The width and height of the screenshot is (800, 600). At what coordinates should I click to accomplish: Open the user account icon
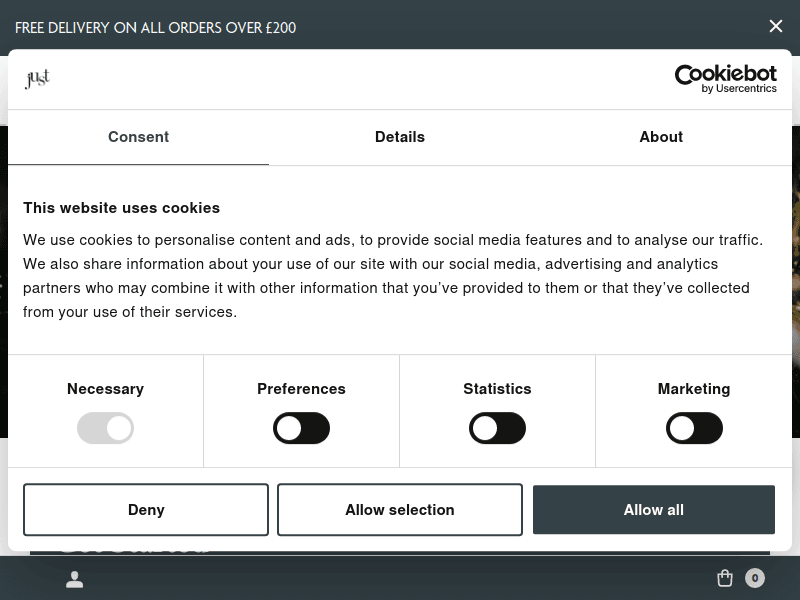click(x=75, y=579)
